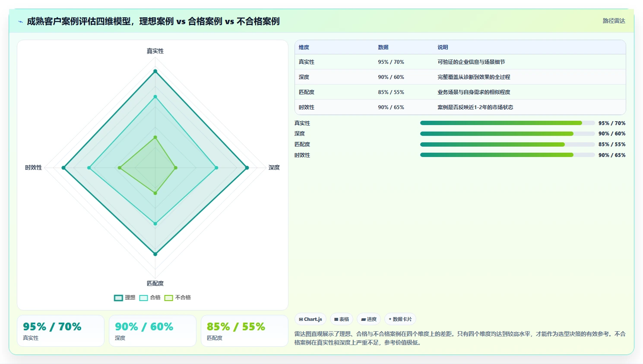Viewport: 643px width, 364px height.
Task: Toggle the 理想 legend swatch
Action: tap(118, 298)
